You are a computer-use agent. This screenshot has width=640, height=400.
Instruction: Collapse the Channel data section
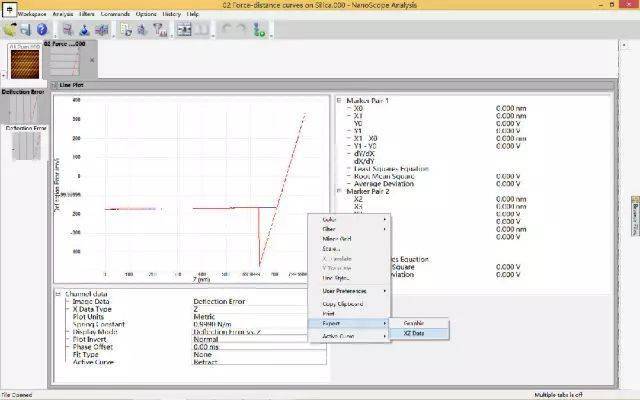59,294
